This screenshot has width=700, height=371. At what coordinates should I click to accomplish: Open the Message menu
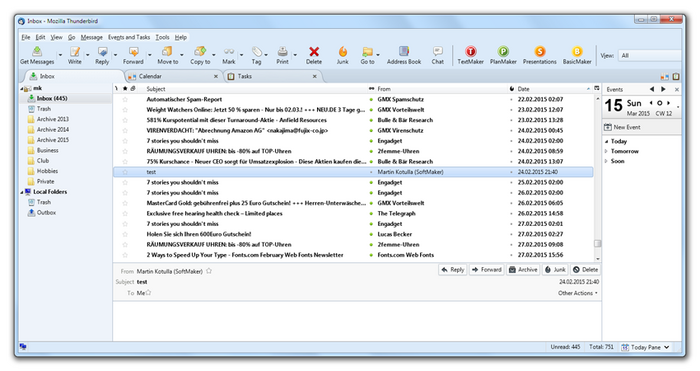(92, 37)
